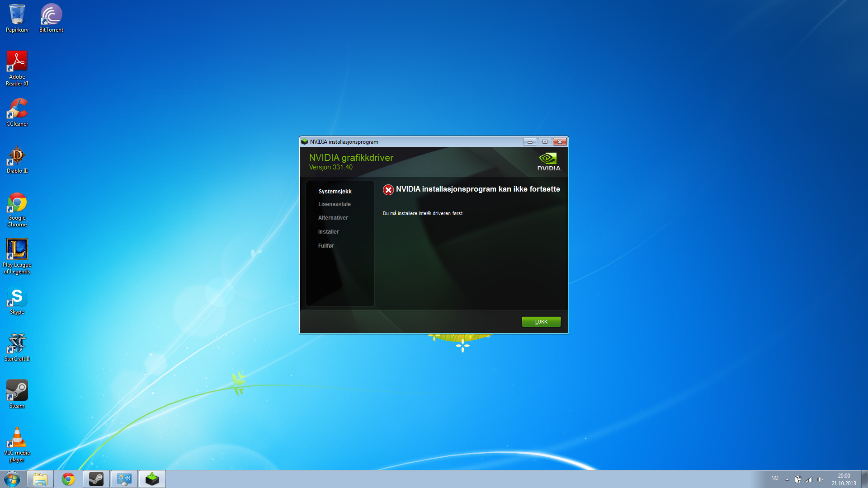The width and height of the screenshot is (868, 488).
Task: Click the power plug tray icon
Action: pos(798,479)
